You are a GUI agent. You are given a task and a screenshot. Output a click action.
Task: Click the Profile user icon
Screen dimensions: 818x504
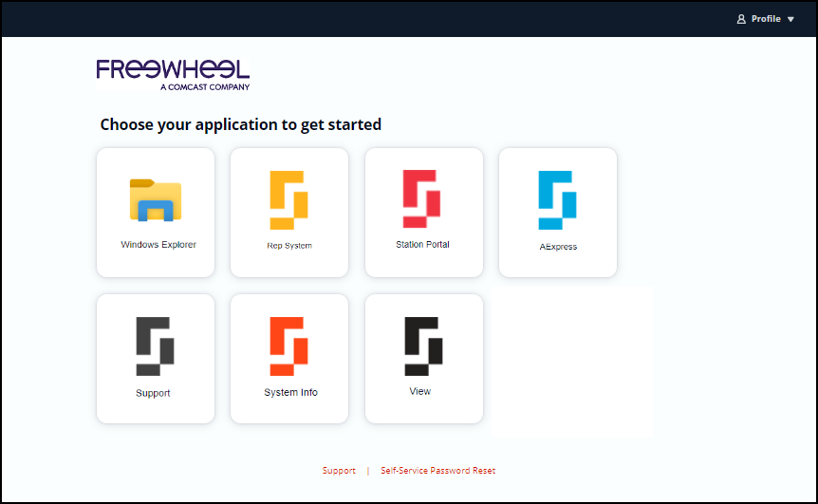[x=741, y=19]
